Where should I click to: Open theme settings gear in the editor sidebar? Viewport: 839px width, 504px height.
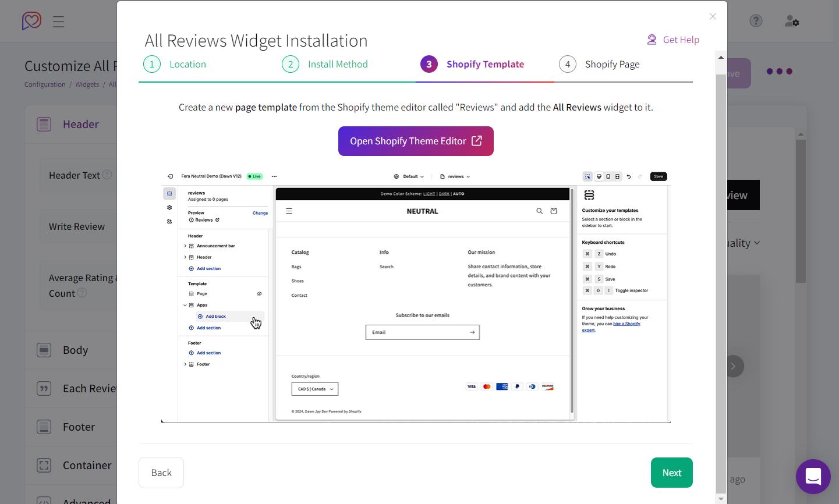coord(169,207)
